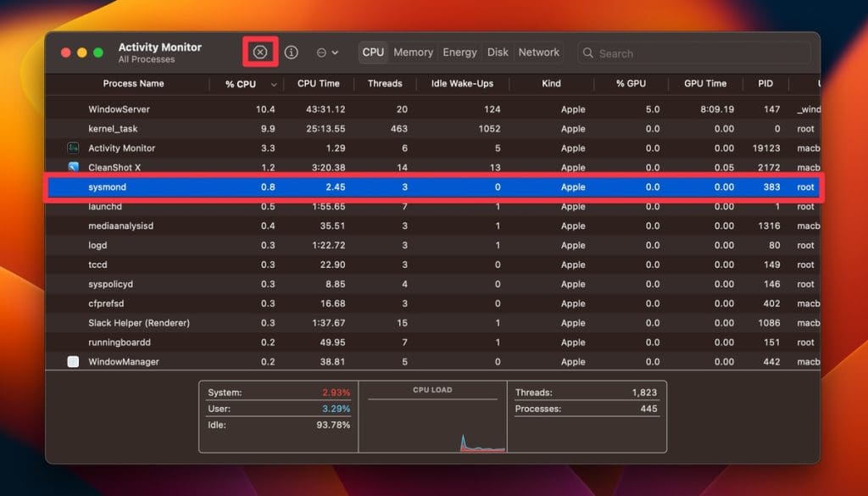Select the WindowServer process row
This screenshot has width=868, height=496.
click(x=433, y=109)
